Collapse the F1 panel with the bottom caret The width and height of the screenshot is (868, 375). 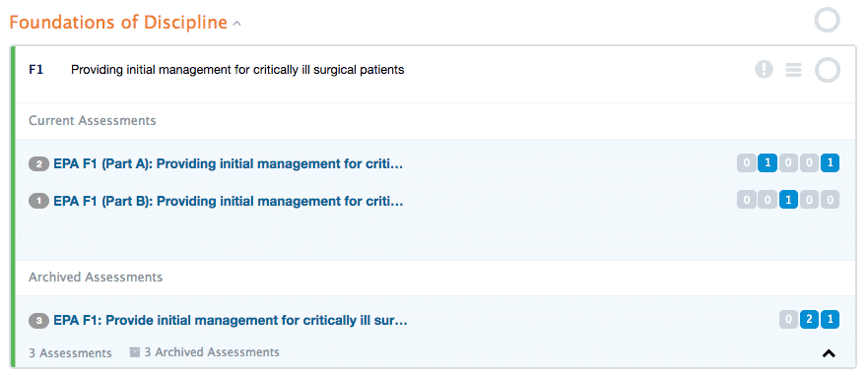[829, 353]
